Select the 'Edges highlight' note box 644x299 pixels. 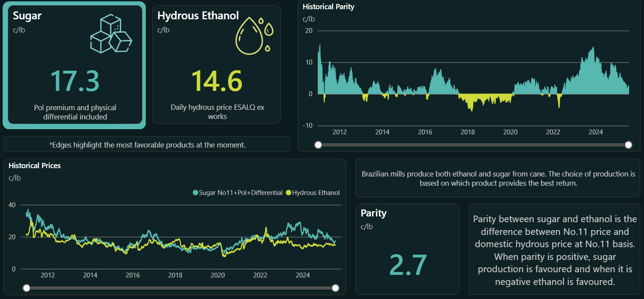[147, 144]
